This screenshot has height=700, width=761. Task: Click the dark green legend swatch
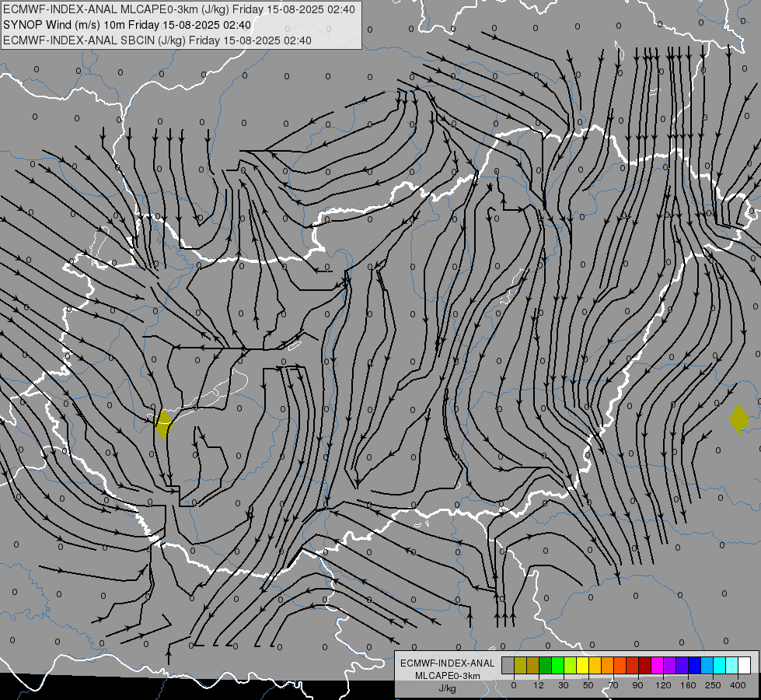pyautogui.click(x=545, y=666)
